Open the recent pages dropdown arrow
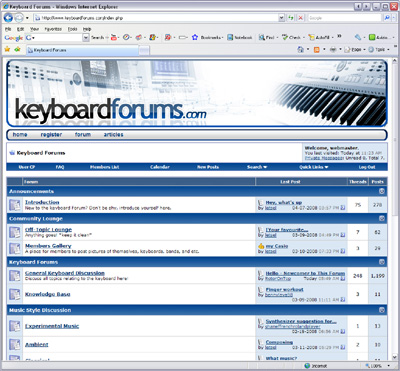Screen dimensions: 400x371 coord(27,18)
